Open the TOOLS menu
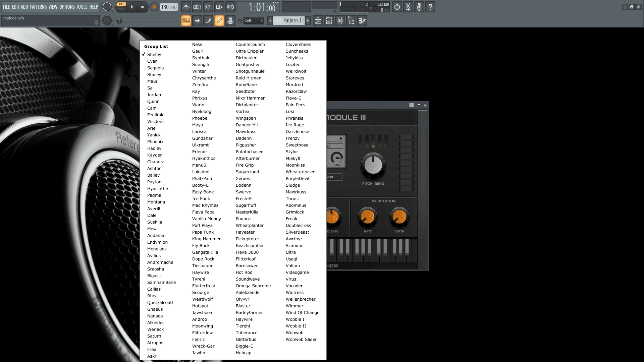This screenshot has height=362, width=644. pyautogui.click(x=82, y=7)
